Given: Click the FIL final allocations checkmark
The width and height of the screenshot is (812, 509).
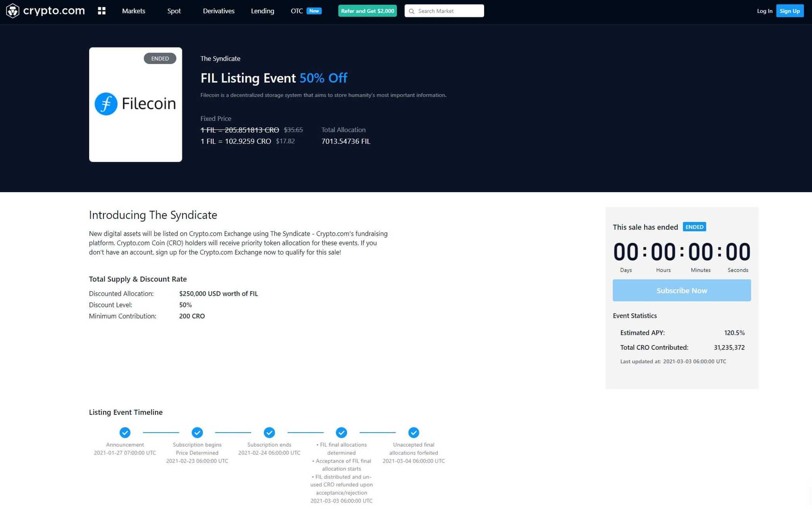Looking at the screenshot, I should click(x=341, y=432).
